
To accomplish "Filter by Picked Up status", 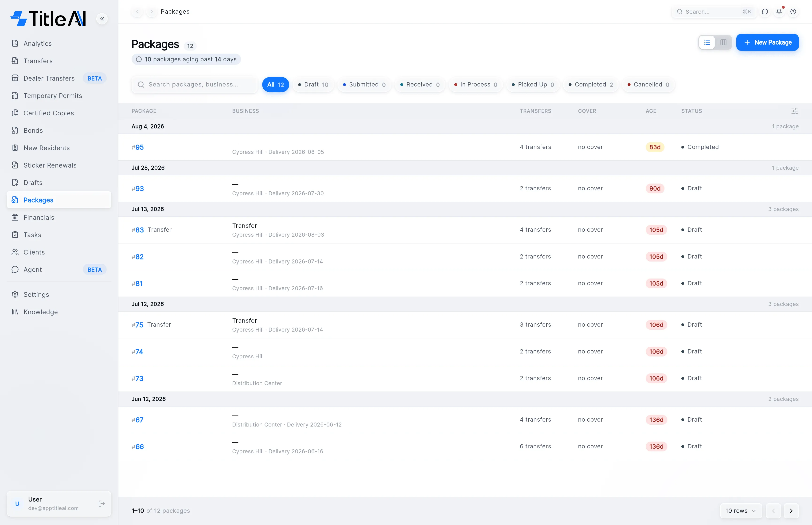I will pos(533,85).
